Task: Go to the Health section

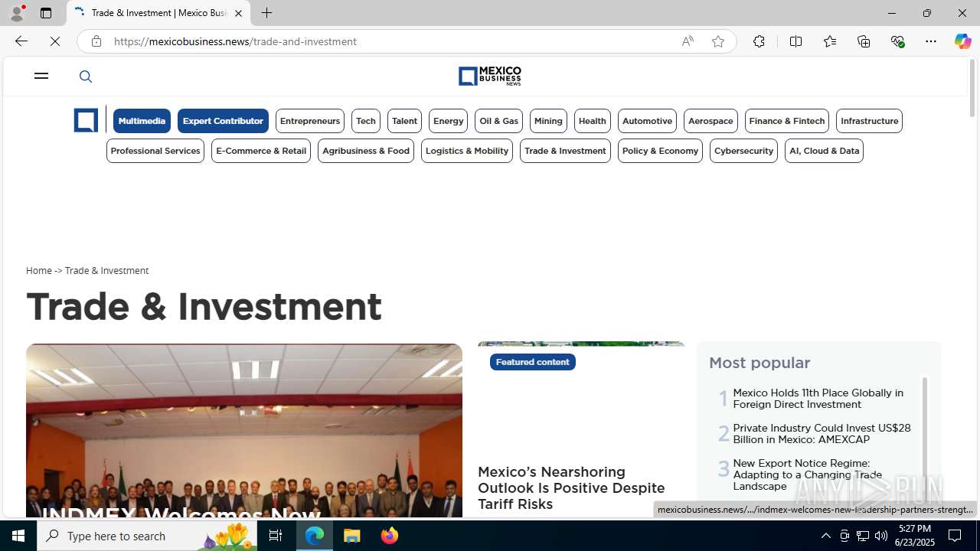Action: click(593, 121)
